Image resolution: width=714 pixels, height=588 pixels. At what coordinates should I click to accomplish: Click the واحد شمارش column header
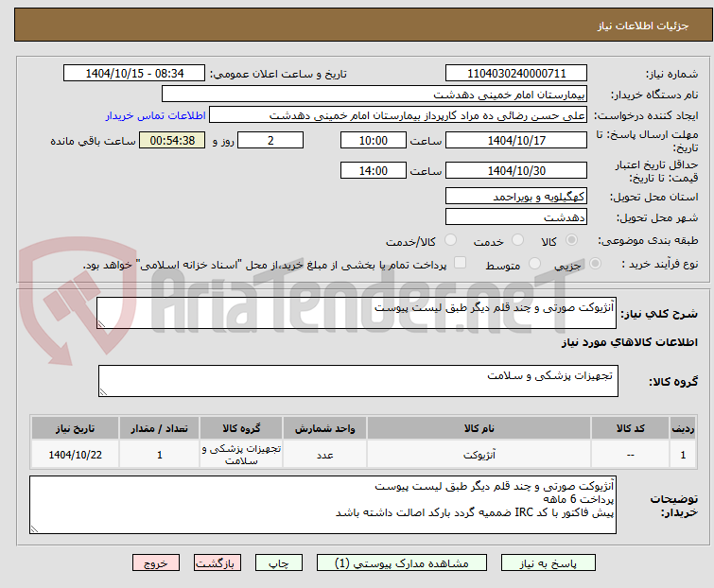point(324,428)
